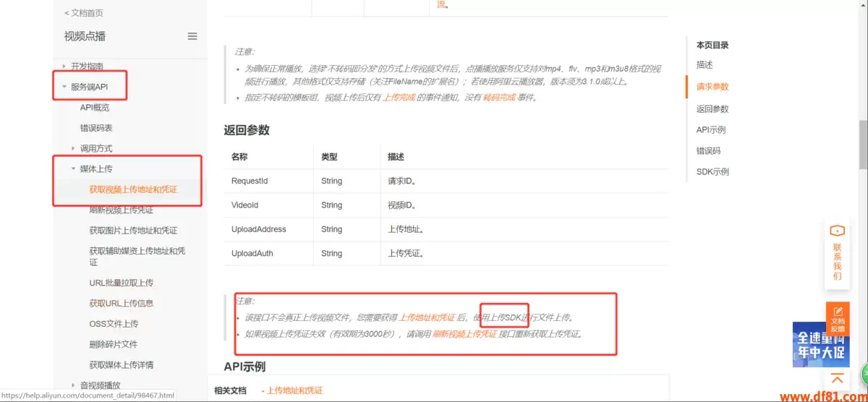Go back to 文档首页
Viewport: 868px width, 402px height.
(x=83, y=13)
